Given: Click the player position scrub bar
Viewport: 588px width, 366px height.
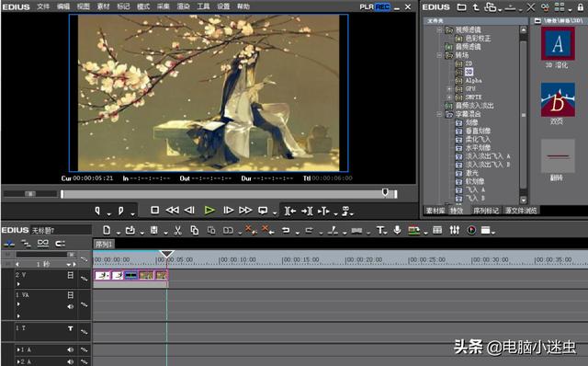Looking at the screenshot, I should tap(229, 194).
